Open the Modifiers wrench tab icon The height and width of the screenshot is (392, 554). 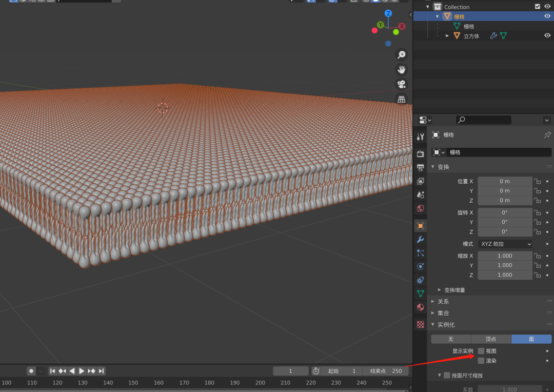421,239
